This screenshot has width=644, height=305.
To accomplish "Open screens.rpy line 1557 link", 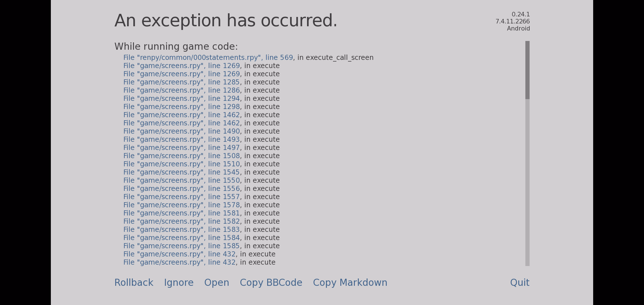I will pos(182,197).
